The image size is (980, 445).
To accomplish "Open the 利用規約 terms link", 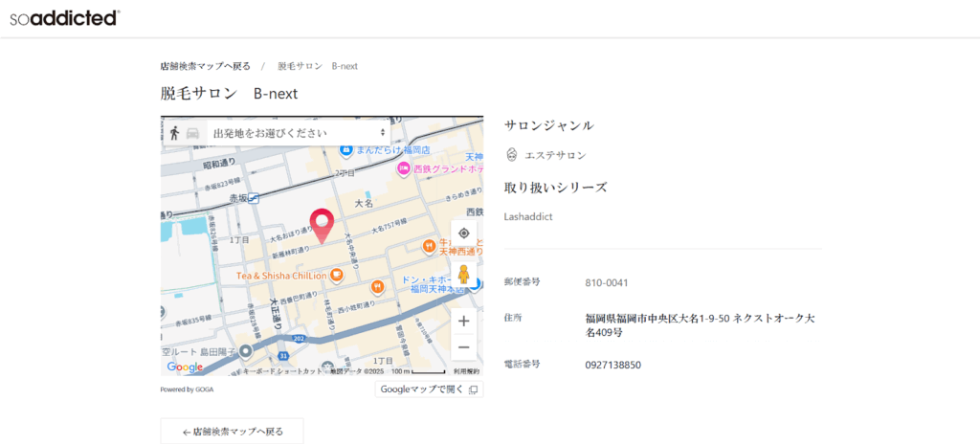I will [467, 371].
